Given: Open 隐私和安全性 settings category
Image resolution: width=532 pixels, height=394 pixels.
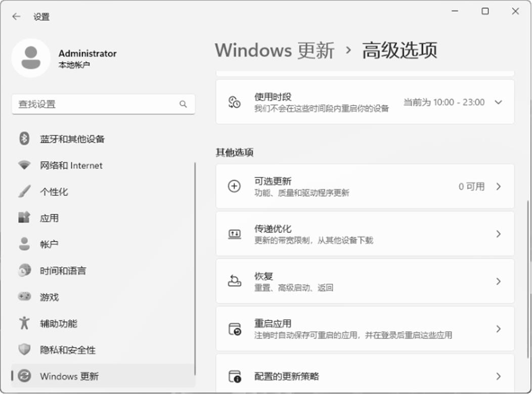Looking at the screenshot, I should coord(68,349).
